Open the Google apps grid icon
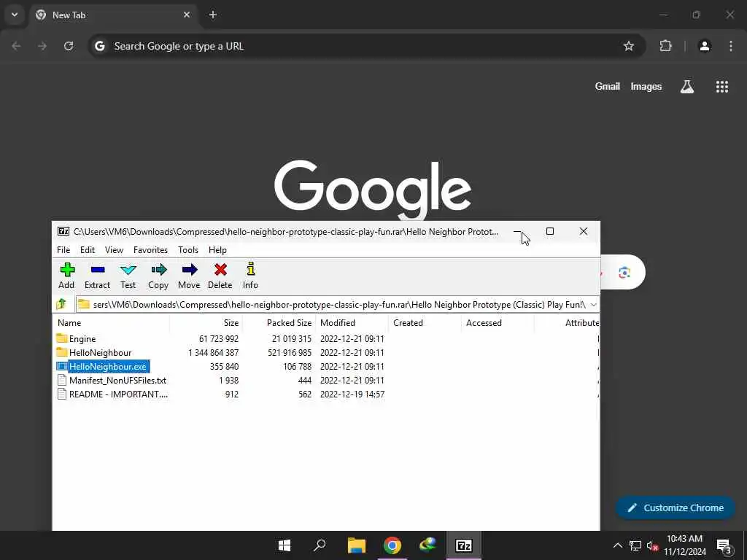This screenshot has width=747, height=560. pos(722,87)
